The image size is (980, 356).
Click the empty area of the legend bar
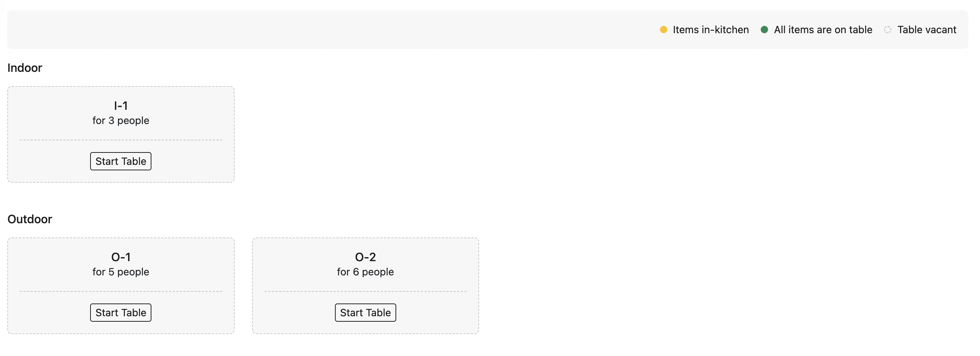pyautogui.click(x=304, y=30)
